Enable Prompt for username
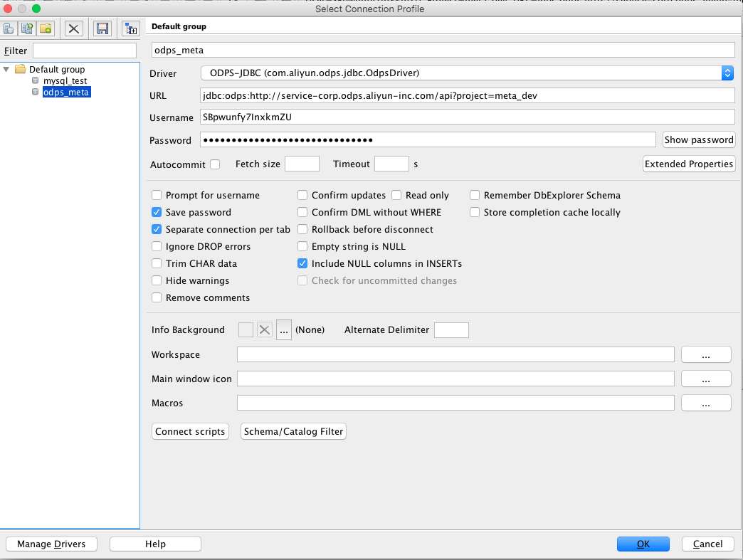The image size is (743, 560). point(157,195)
